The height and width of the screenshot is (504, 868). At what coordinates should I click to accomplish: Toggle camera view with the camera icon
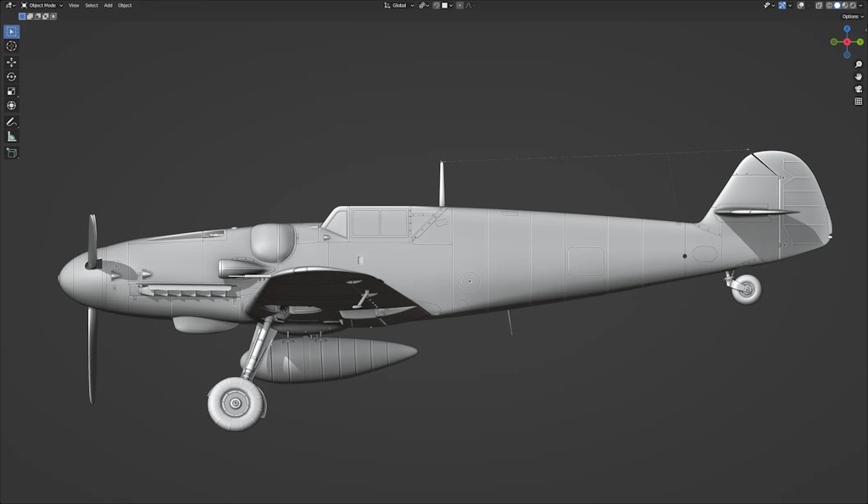859,89
